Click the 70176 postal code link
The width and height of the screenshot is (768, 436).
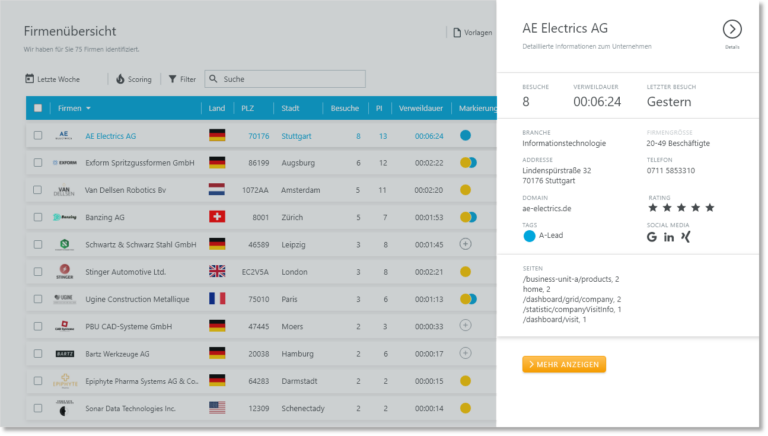pos(258,136)
